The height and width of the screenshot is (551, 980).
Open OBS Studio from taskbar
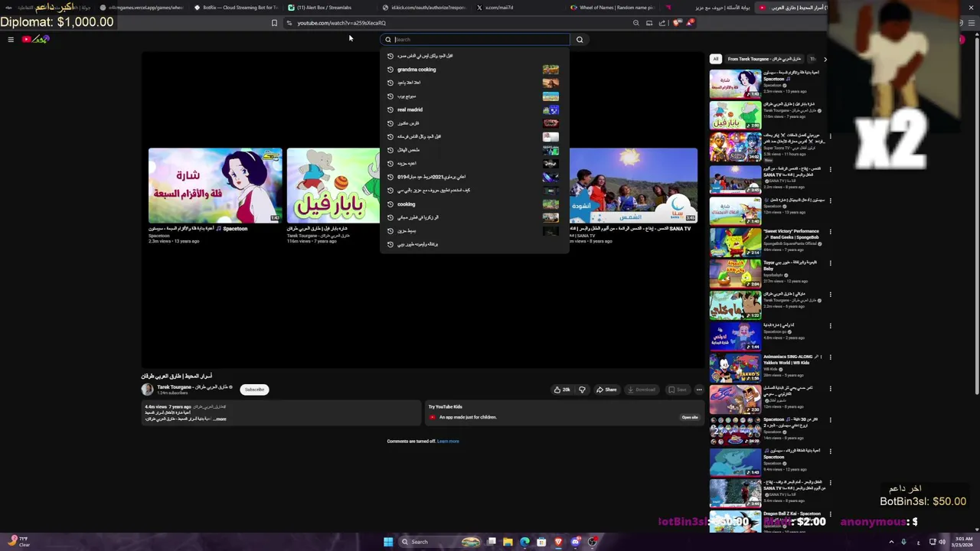[592, 542]
